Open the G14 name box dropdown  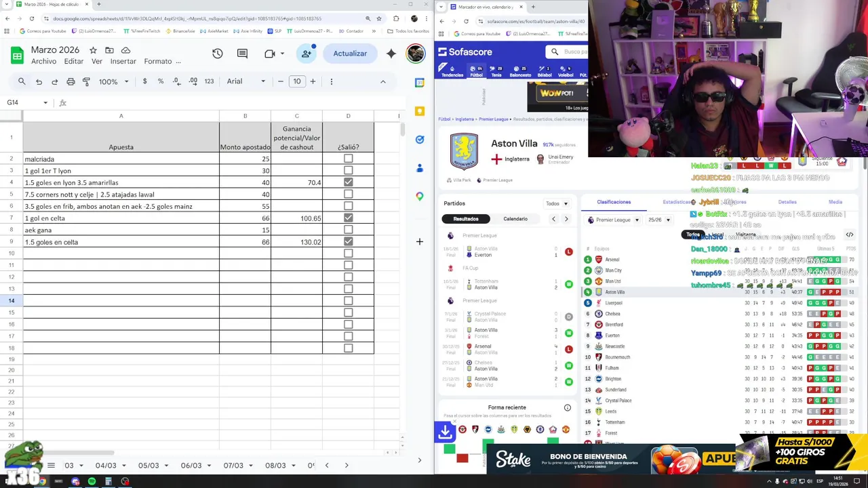[45, 103]
